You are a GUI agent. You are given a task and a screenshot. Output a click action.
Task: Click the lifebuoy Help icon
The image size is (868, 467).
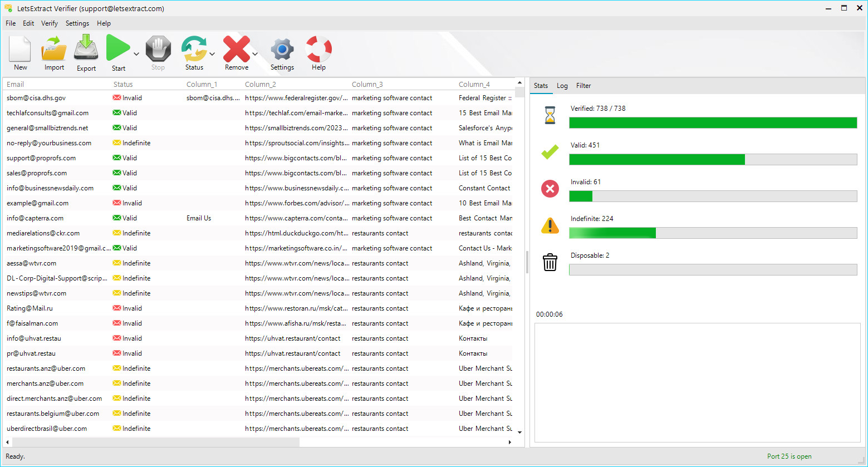pos(318,50)
